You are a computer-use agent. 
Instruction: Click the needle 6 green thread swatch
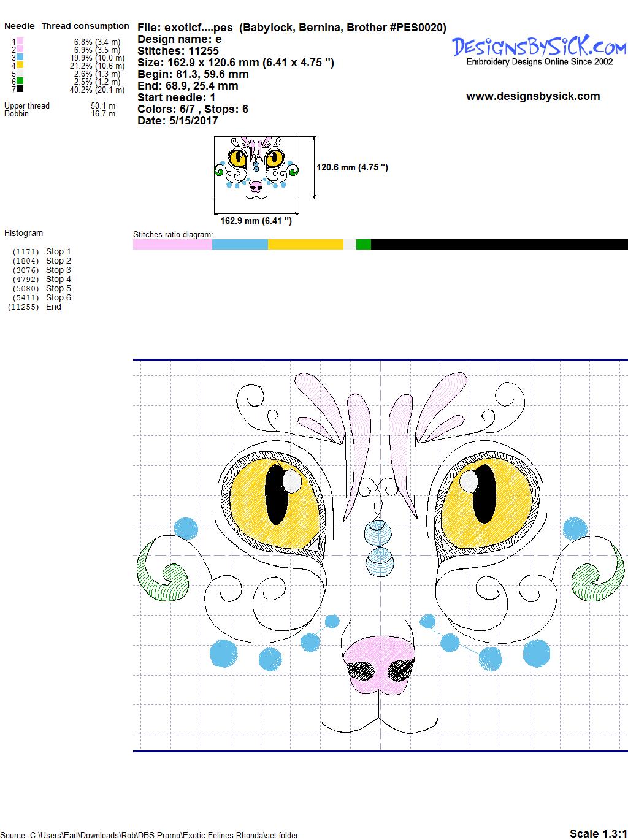pyautogui.click(x=20, y=81)
